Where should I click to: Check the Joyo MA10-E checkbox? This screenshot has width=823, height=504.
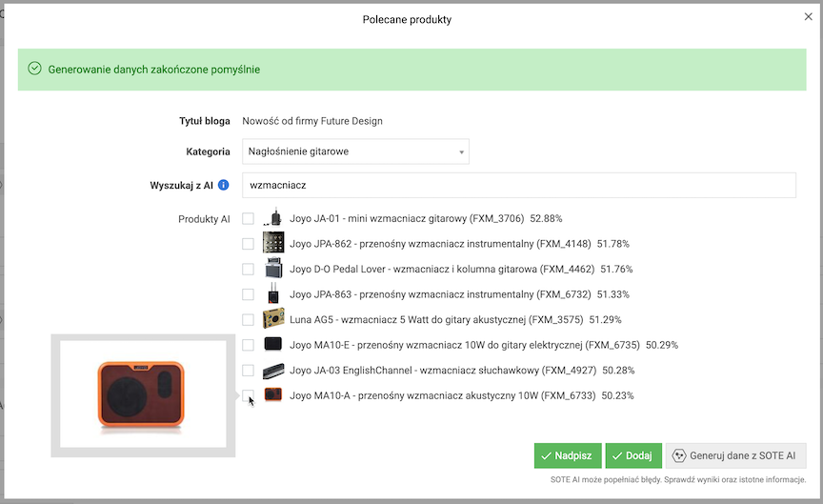point(248,345)
